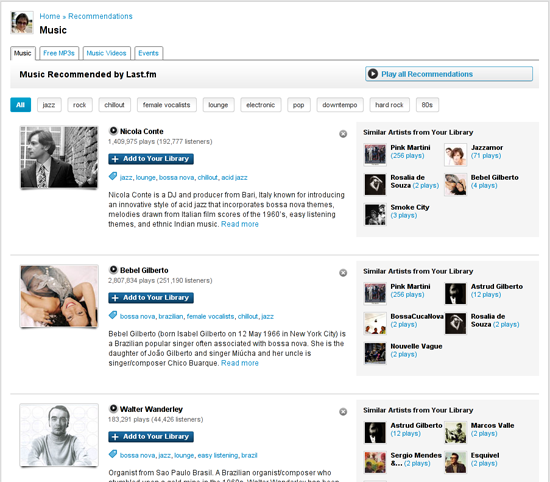Filter recommendations by hard rock
The width and height of the screenshot is (550, 482).
pos(389,105)
